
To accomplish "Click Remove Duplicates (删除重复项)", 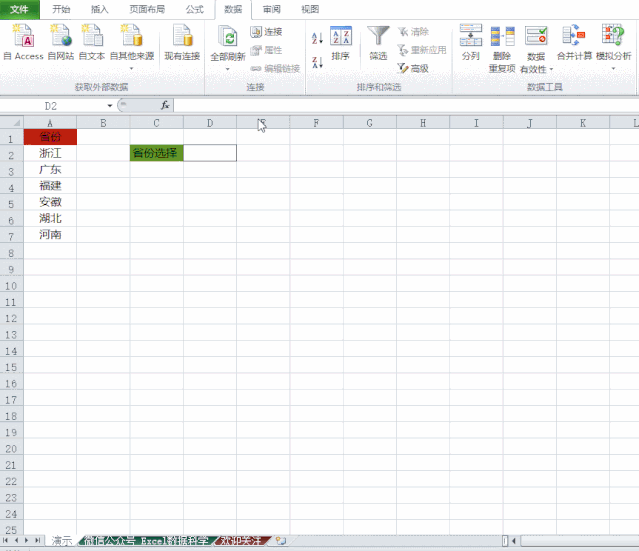I will click(x=502, y=49).
